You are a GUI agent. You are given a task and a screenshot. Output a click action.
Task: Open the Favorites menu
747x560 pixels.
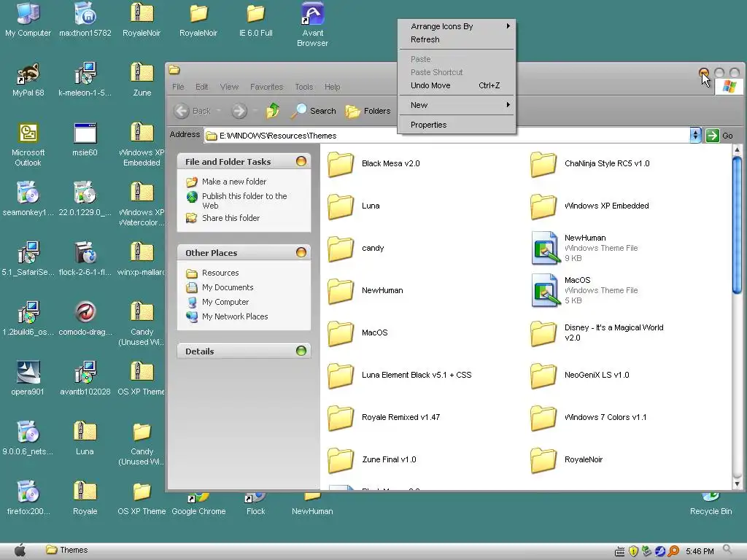click(x=266, y=87)
